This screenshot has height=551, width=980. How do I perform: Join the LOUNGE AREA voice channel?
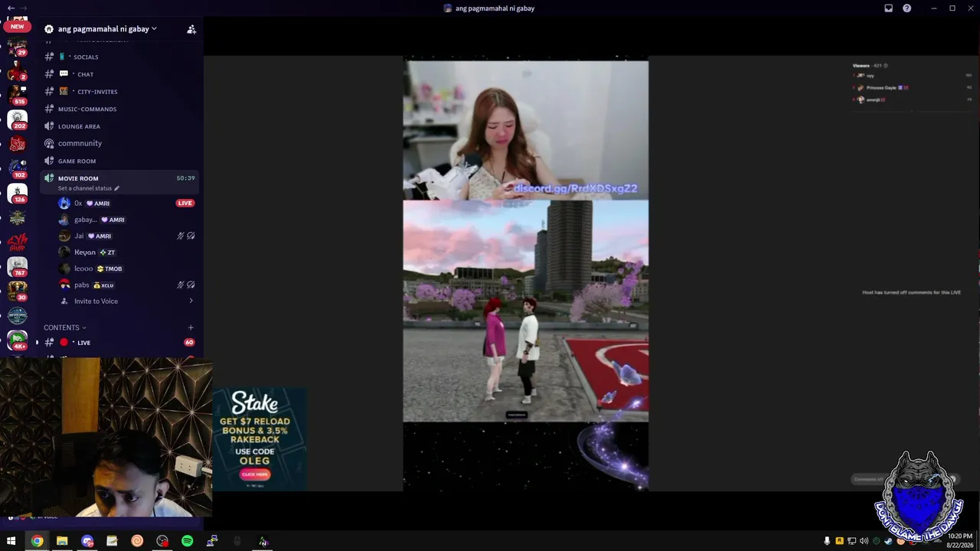[x=120, y=126]
